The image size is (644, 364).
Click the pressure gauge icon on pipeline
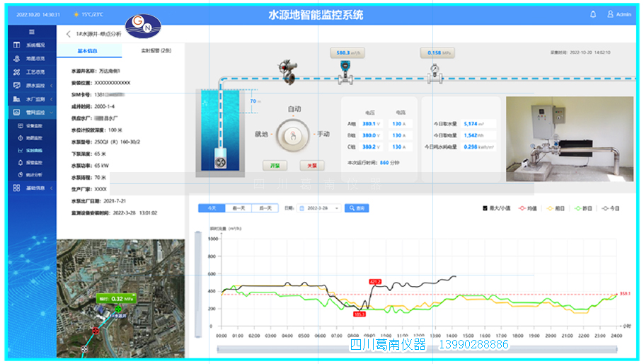432,71
